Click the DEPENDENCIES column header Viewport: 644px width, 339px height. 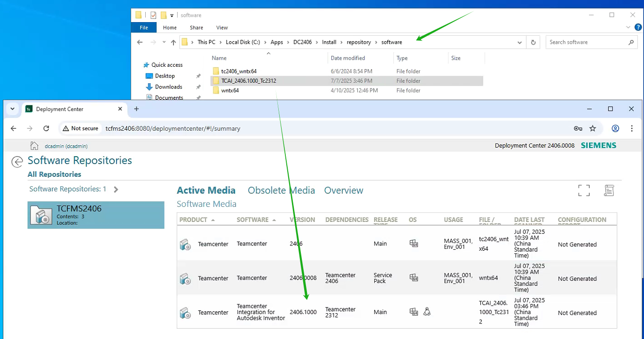coord(347,220)
